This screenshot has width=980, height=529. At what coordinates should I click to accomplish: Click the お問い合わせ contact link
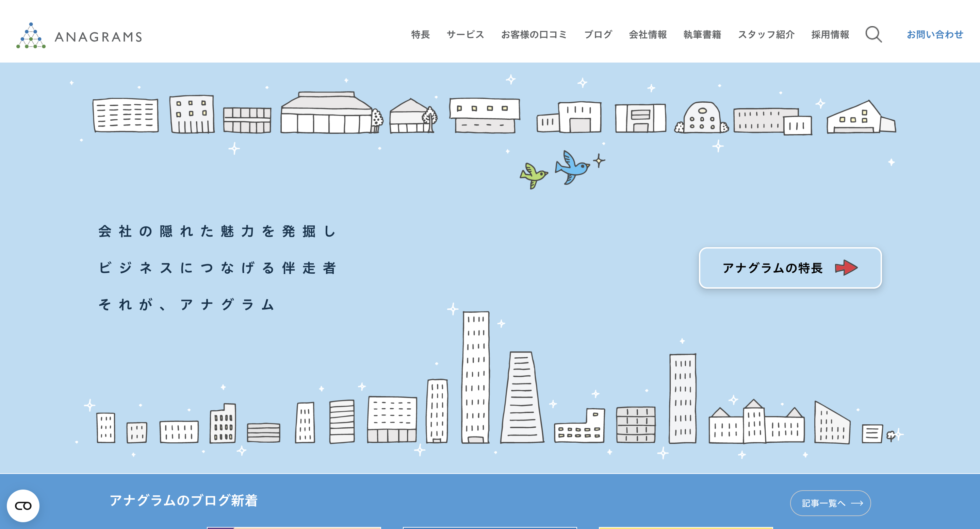pos(935,35)
